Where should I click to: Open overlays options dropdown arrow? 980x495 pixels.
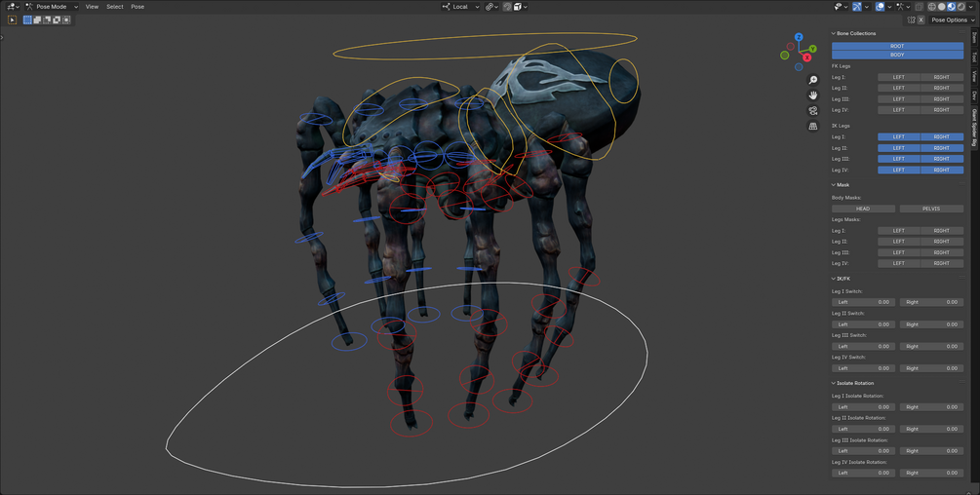[889, 7]
